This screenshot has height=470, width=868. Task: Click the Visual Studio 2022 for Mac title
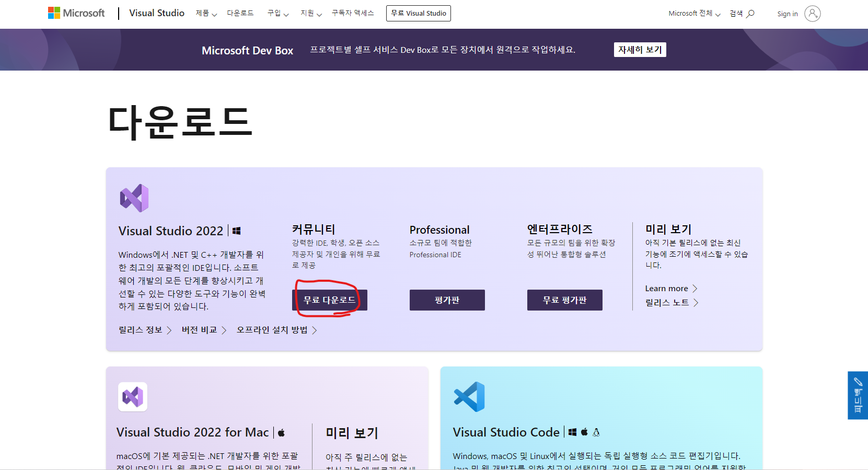[193, 432]
